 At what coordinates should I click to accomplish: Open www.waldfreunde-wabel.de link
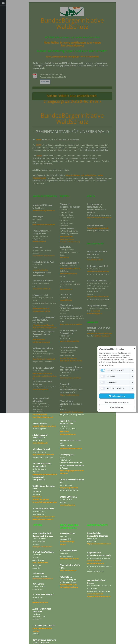[69, 559]
